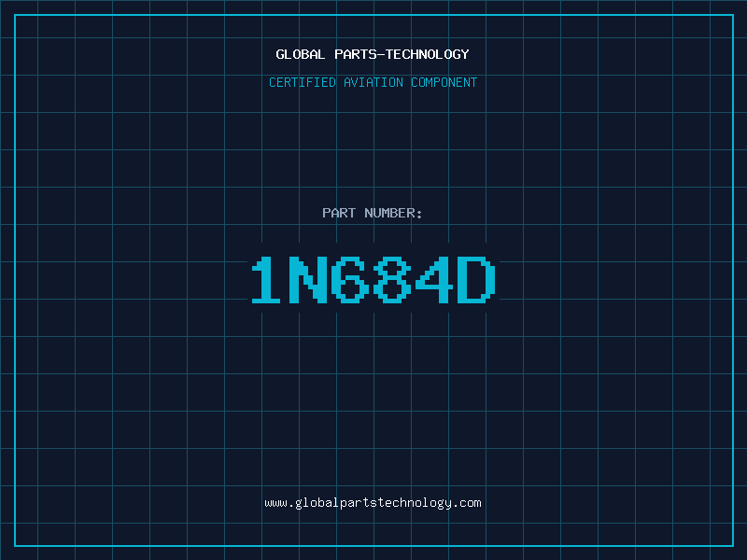The width and height of the screenshot is (747, 560).
Task: Click the letter D in part number
Action: 476,279
